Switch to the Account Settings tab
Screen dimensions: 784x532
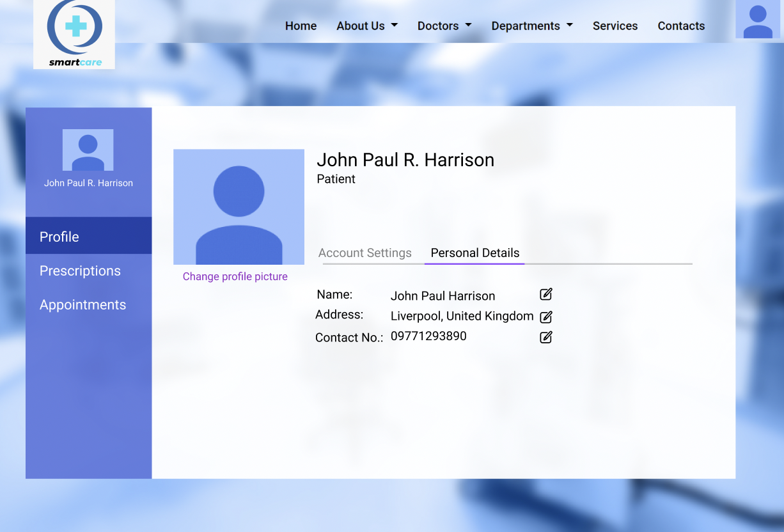[x=365, y=253]
